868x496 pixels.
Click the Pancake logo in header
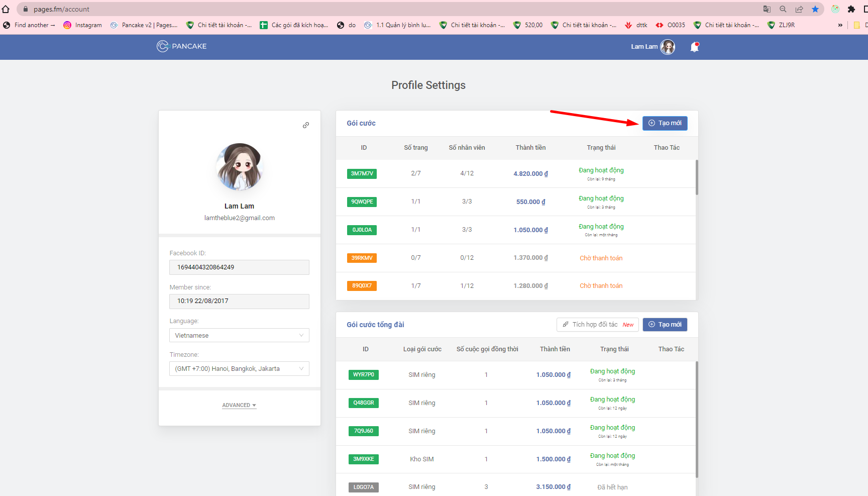181,46
